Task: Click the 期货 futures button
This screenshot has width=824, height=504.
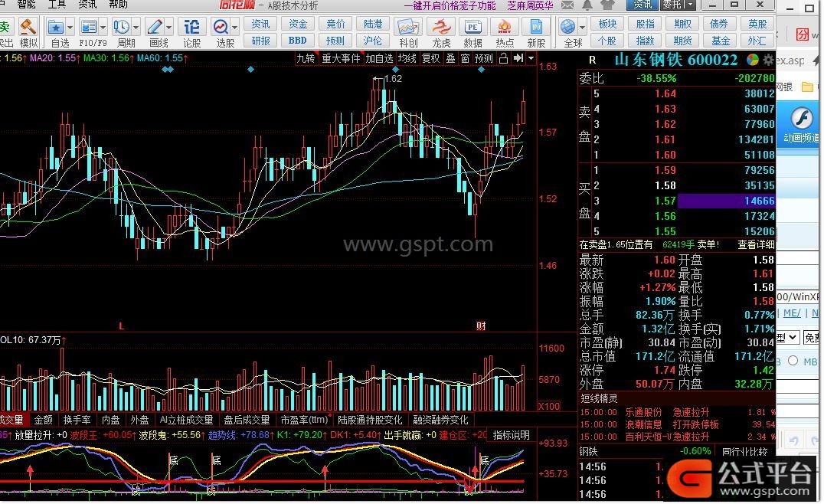Action: (x=682, y=41)
